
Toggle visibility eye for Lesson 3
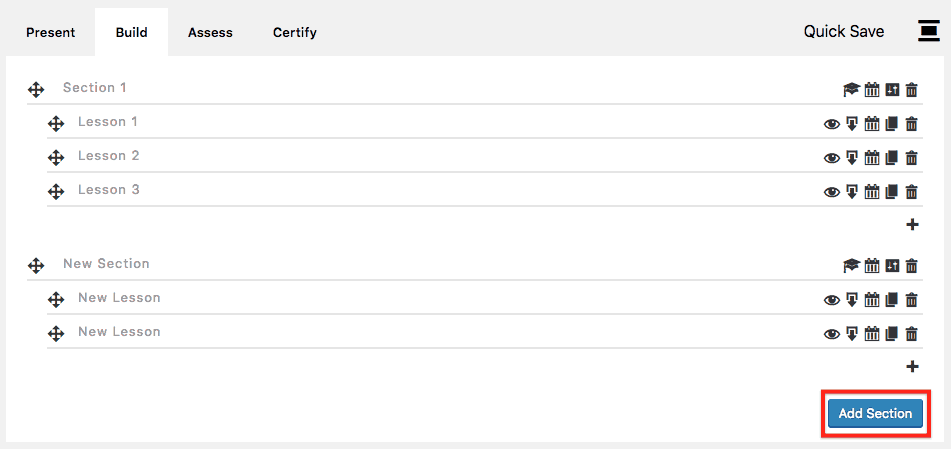[x=831, y=192]
